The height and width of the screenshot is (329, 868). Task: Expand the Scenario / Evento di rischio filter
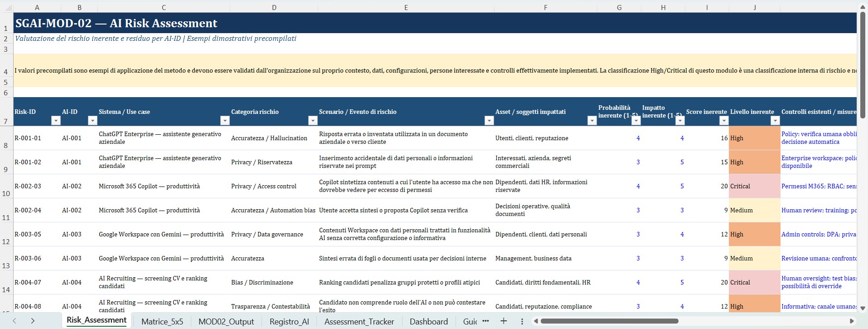tap(489, 120)
